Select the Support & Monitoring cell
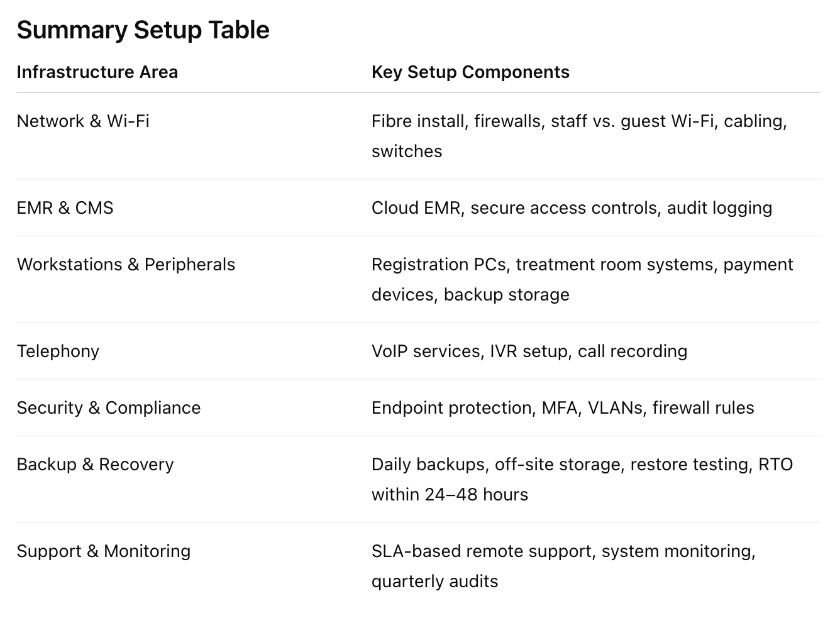 pos(103,551)
